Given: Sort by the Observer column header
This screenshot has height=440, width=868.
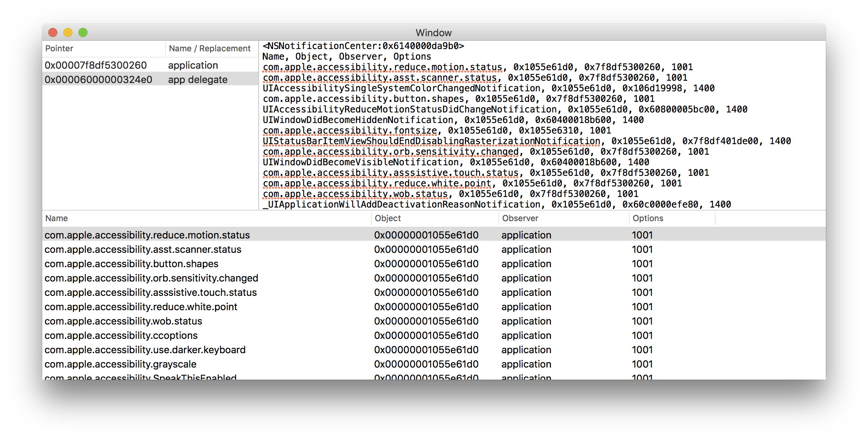Looking at the screenshot, I should (x=520, y=218).
